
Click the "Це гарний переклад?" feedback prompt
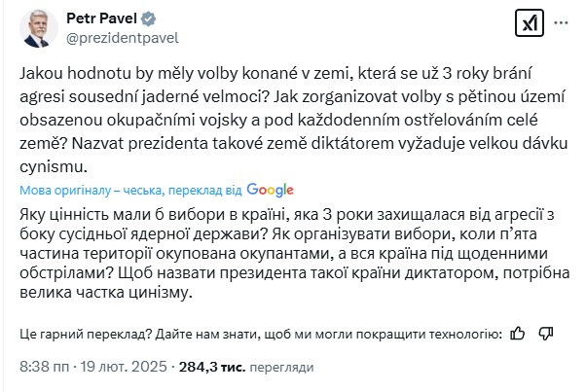pyautogui.click(x=81, y=334)
